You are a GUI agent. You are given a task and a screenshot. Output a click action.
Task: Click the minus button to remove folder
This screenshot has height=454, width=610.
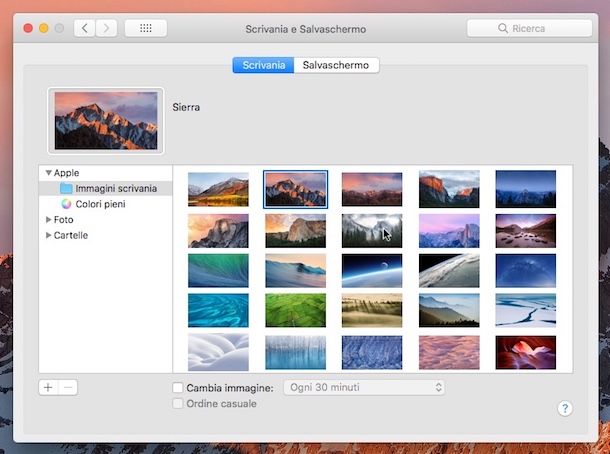pos(68,387)
